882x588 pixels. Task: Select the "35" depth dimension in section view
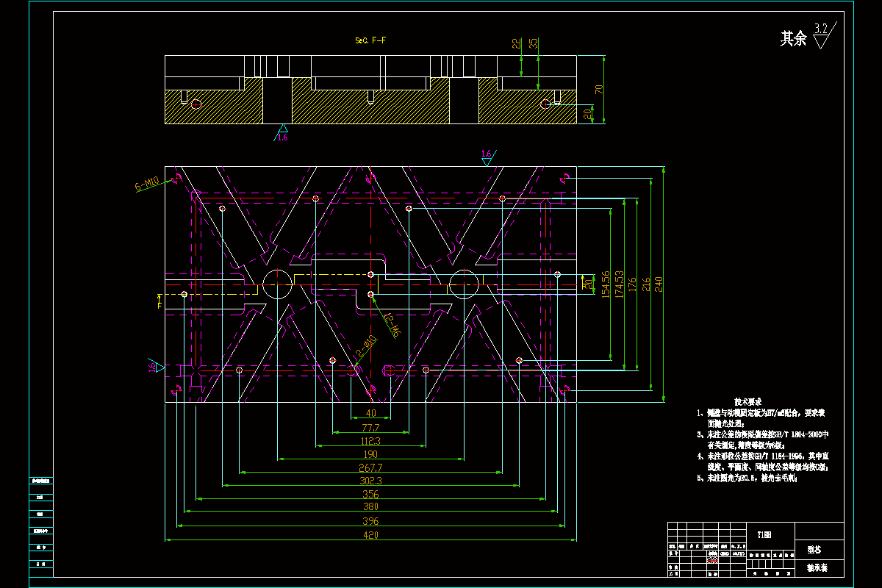click(534, 44)
